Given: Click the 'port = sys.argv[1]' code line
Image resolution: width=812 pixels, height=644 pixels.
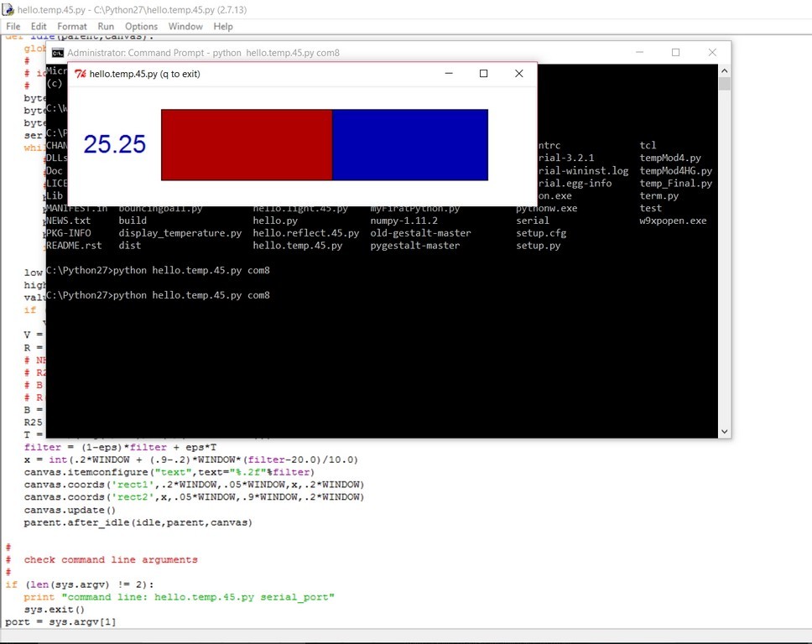Looking at the screenshot, I should [x=60, y=621].
